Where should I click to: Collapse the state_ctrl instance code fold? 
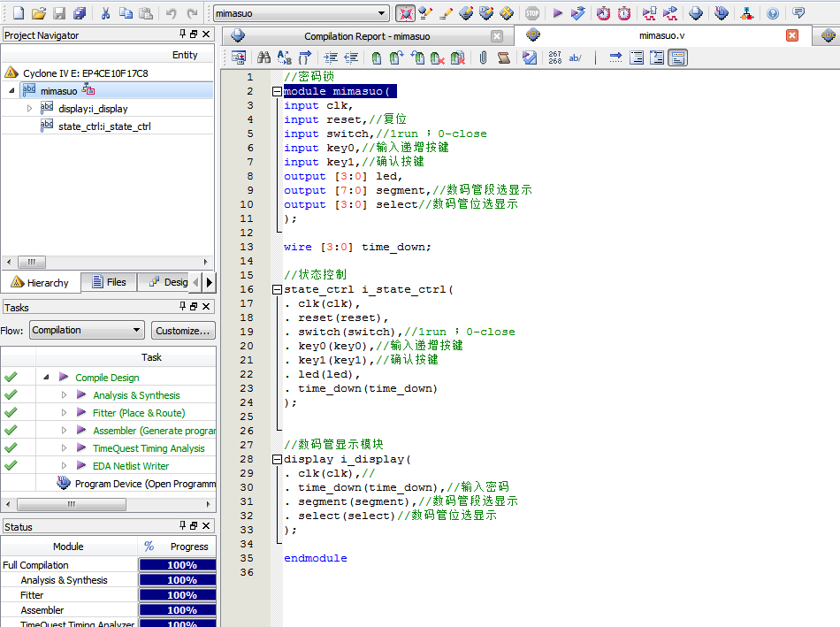[x=277, y=290]
